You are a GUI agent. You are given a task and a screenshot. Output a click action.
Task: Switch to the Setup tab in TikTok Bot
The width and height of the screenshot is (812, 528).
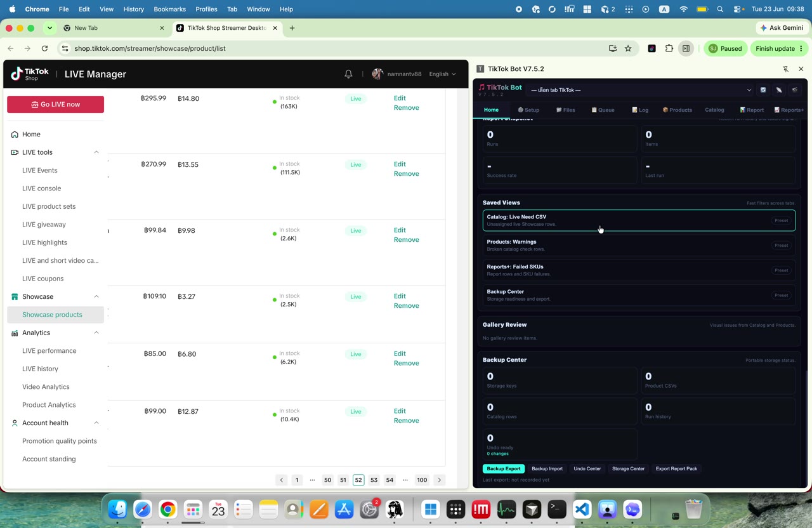click(528, 110)
